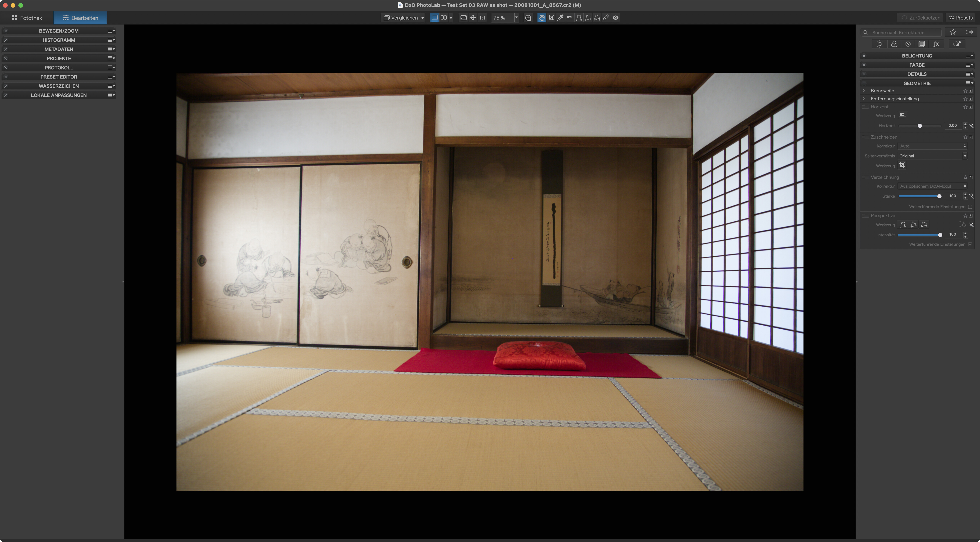Open the 75 % zoom level dropdown
This screenshot has width=980, height=542.
(516, 17)
